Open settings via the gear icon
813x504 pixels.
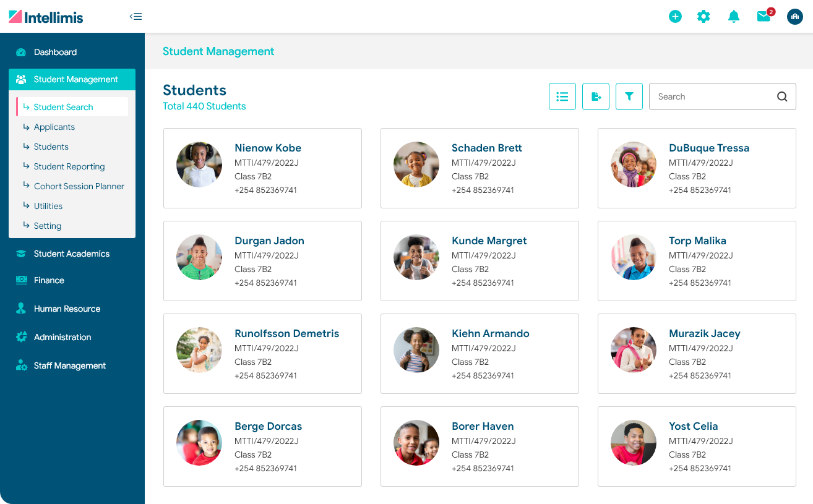[x=703, y=17]
